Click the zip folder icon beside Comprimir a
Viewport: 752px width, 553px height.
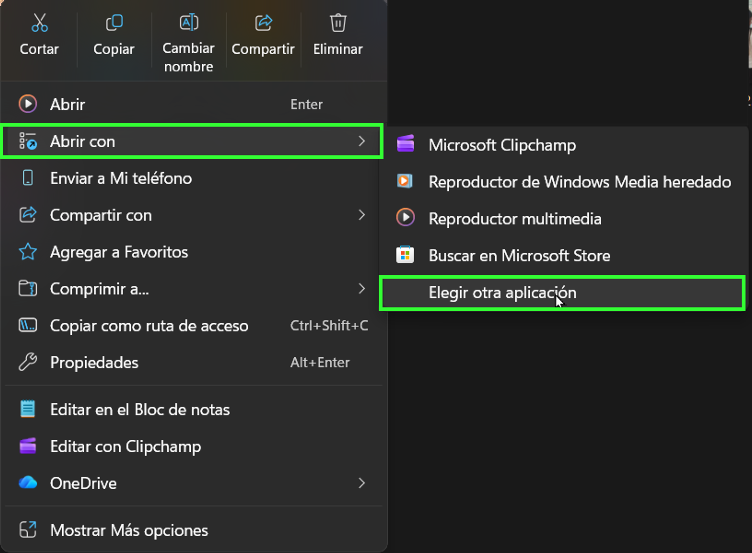pos(28,289)
